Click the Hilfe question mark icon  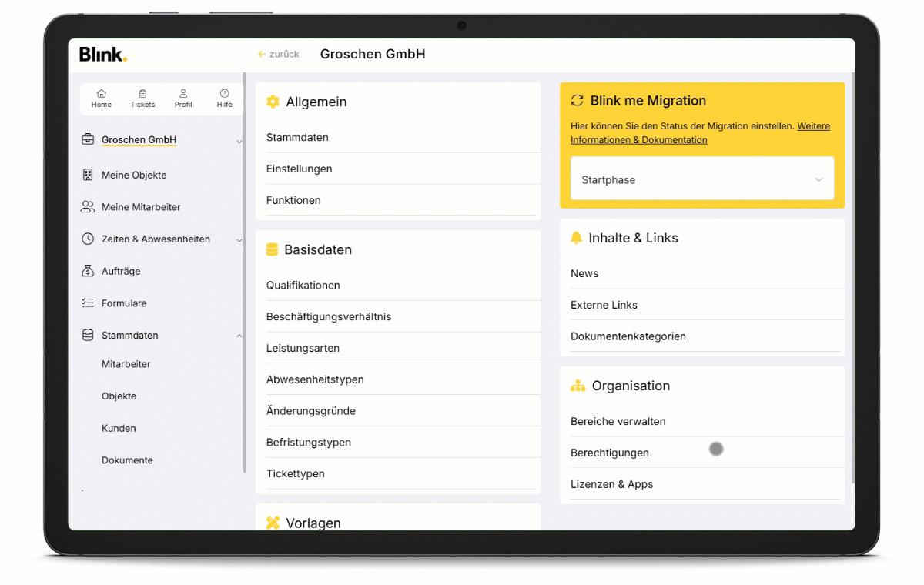point(224,94)
